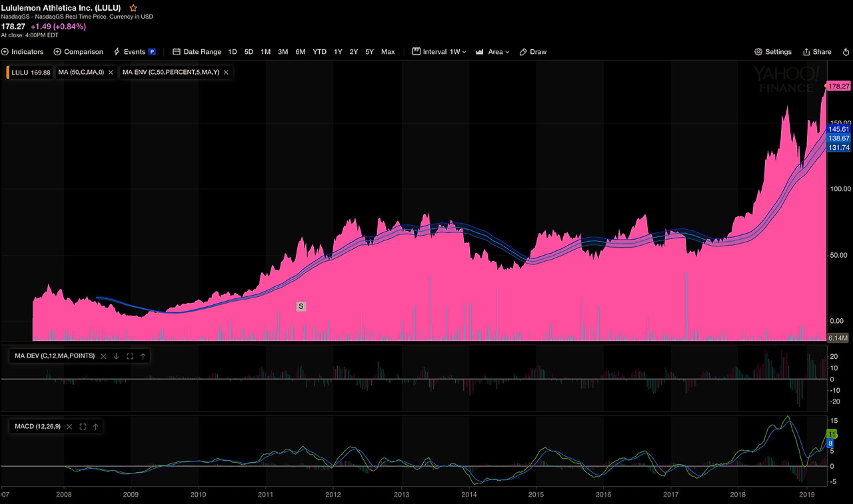The width and height of the screenshot is (853, 504).
Task: Expand the Interval 1W dropdown
Action: pos(439,52)
